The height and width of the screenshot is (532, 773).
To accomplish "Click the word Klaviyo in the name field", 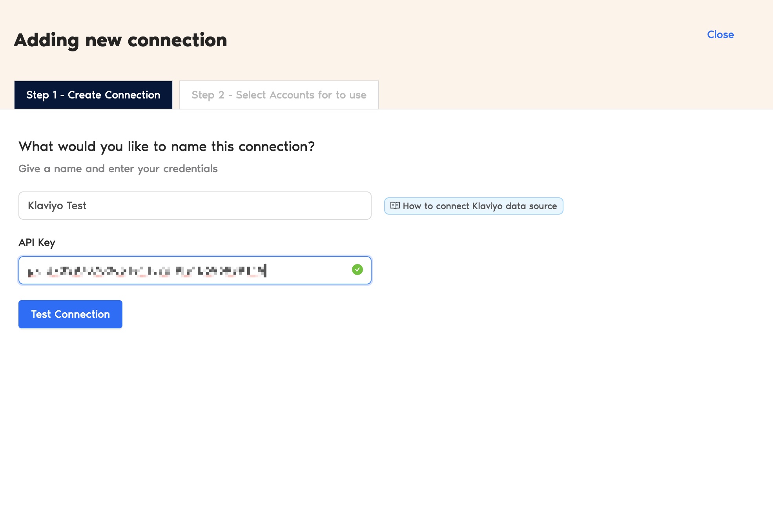I will click(45, 206).
